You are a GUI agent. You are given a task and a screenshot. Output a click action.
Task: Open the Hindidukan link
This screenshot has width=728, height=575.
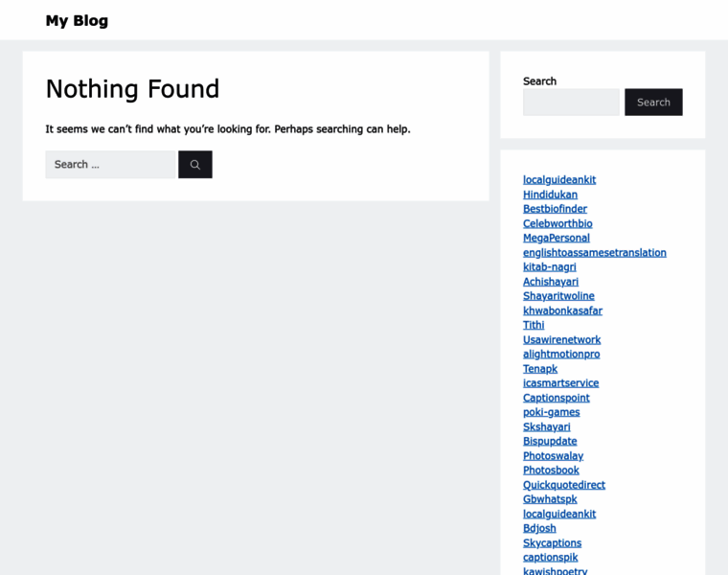click(x=550, y=195)
